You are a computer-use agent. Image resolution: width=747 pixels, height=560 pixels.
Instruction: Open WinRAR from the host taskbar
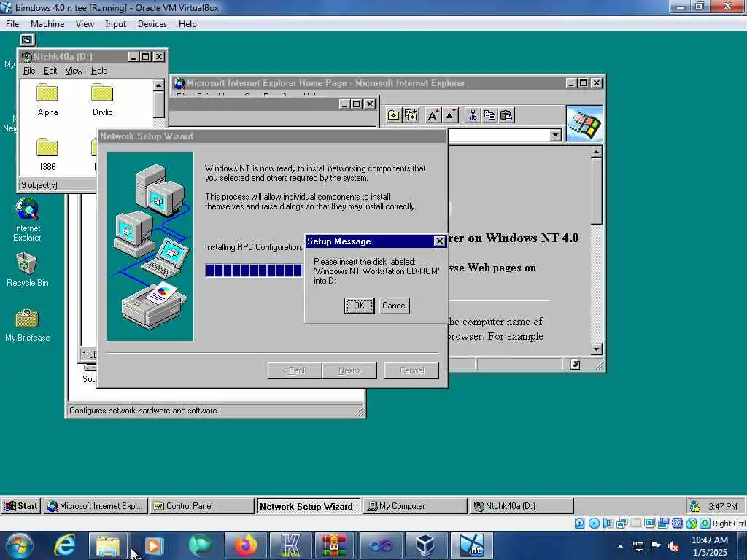335,545
